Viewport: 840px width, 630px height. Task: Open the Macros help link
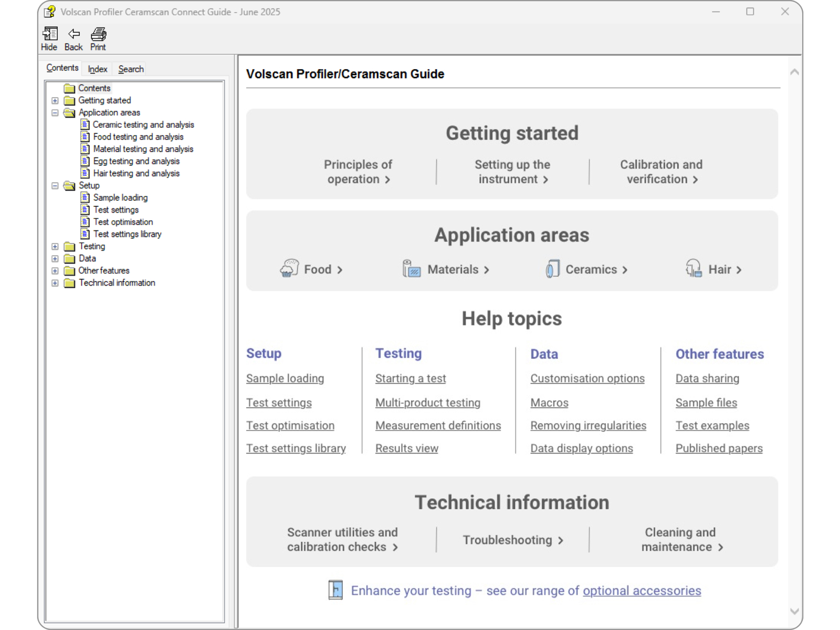click(x=549, y=403)
